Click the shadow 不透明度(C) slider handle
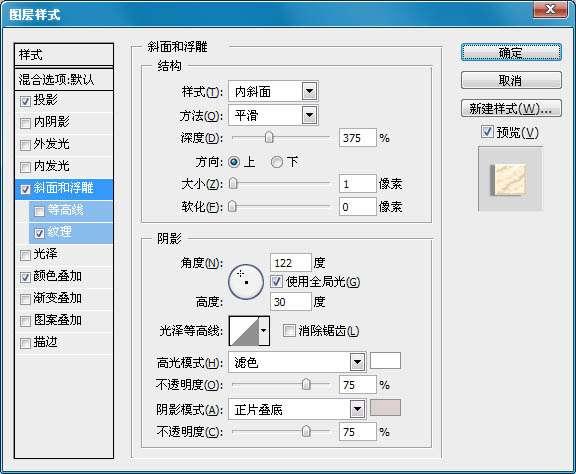The height and width of the screenshot is (474, 576). (306, 432)
